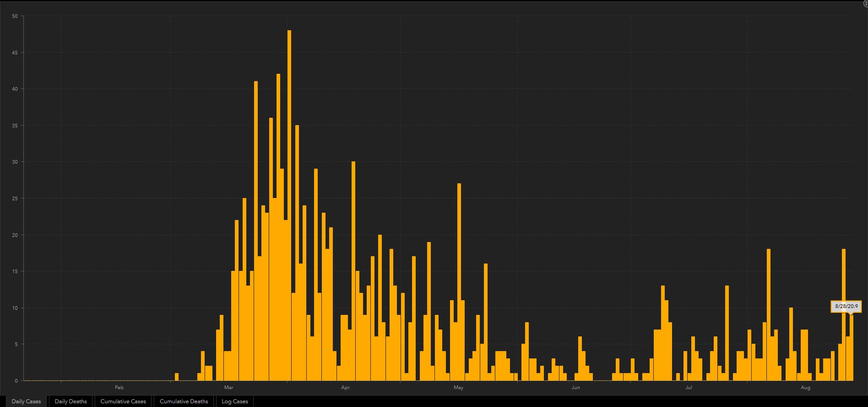Show the Cumulative Cases tab
The height and width of the screenshot is (407, 868).
coord(123,401)
